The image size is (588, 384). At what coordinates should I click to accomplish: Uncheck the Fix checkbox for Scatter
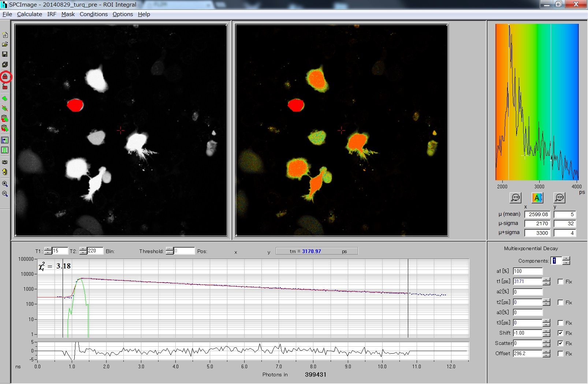coord(561,343)
